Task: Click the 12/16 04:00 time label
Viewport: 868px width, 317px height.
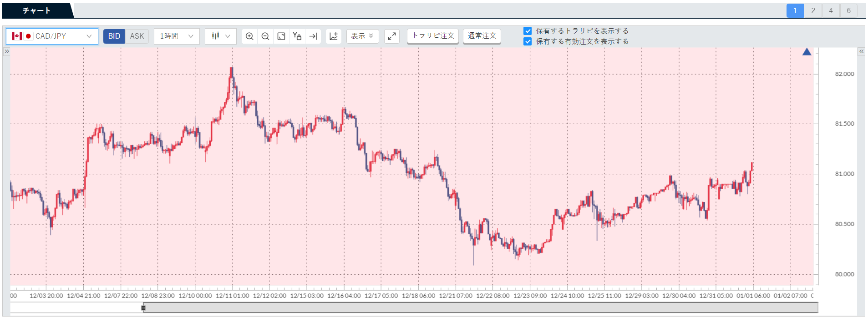Action: [344, 296]
